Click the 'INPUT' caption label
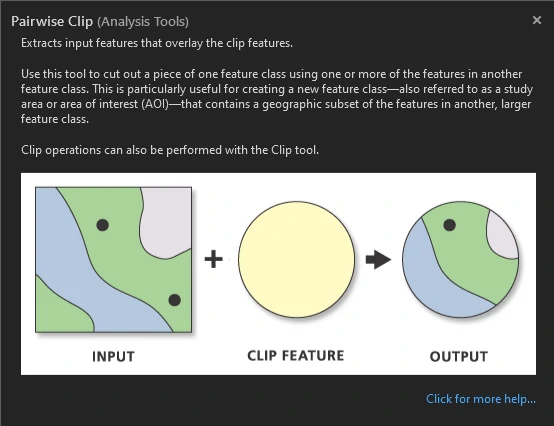554x426 pixels. [113, 356]
